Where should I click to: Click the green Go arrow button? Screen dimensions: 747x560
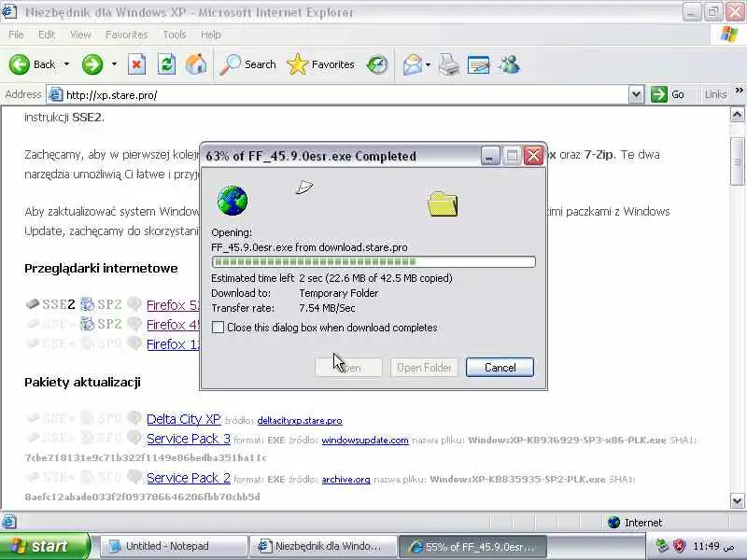659,94
